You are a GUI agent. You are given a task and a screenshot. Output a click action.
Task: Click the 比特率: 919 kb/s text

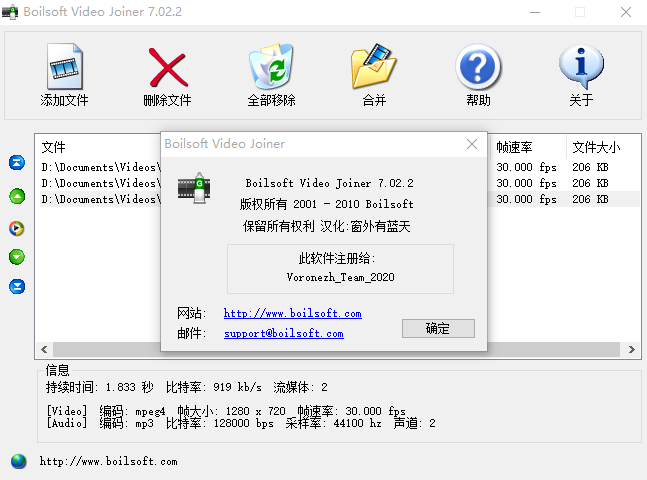213,387
